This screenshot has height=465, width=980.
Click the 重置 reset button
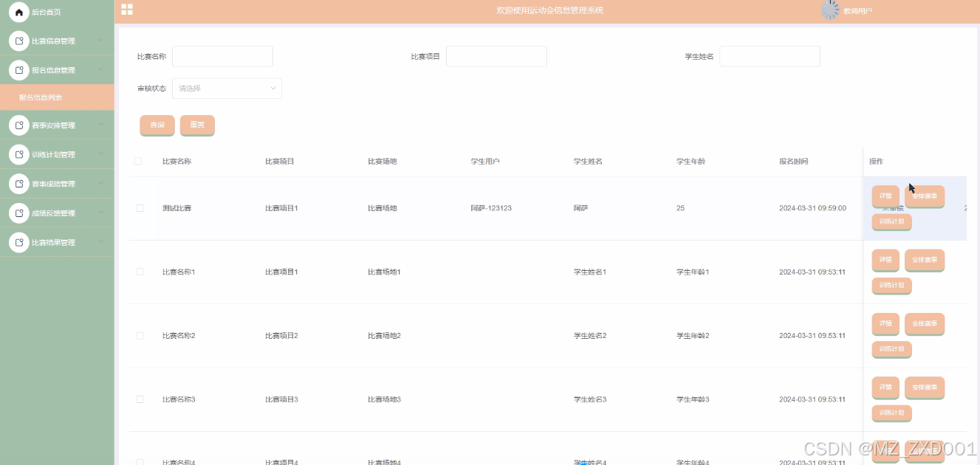click(197, 125)
